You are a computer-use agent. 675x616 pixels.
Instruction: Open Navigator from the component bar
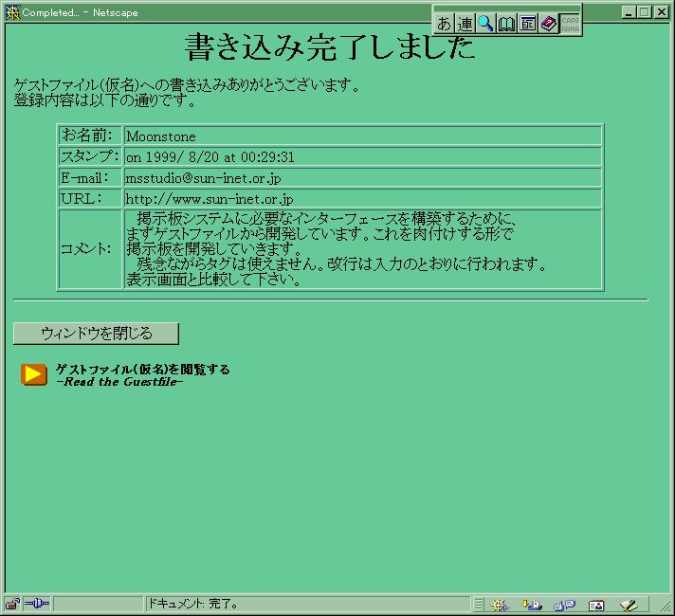click(500, 605)
